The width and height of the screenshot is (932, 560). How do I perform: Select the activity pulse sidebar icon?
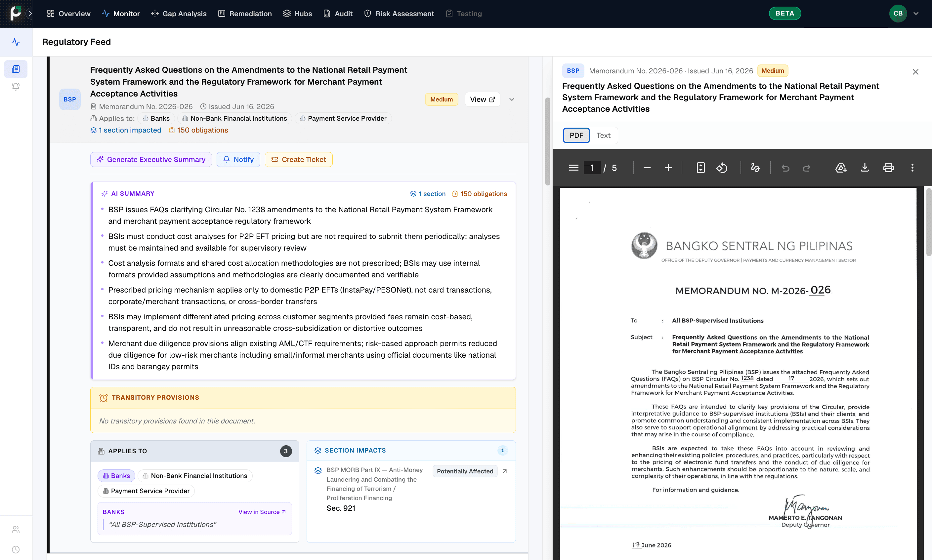[x=16, y=42]
